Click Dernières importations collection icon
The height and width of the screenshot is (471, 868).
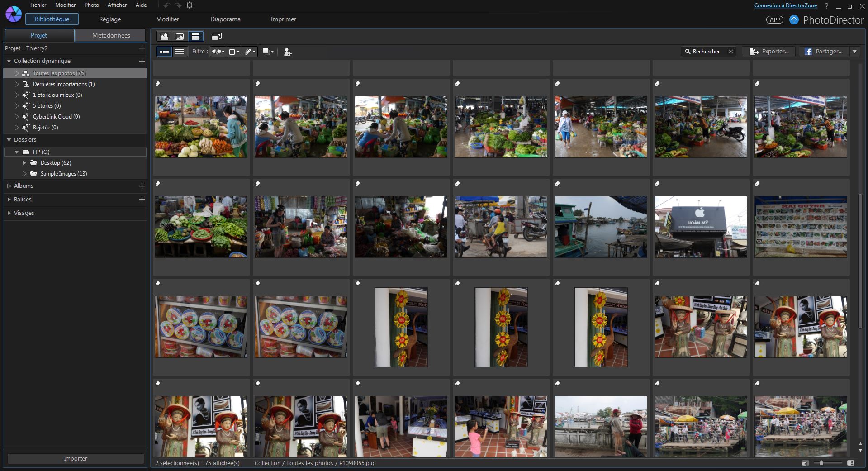coord(26,84)
